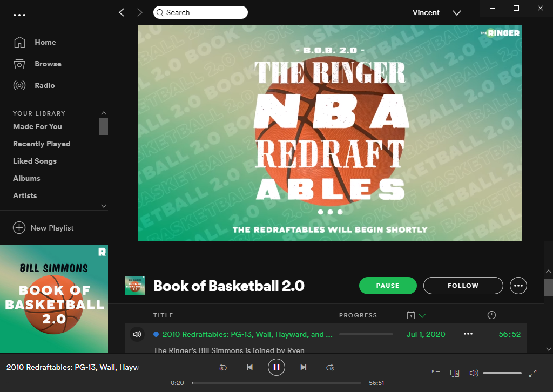Skip forward 15 seconds
Viewport: 553px width, 392px height.
coord(330,368)
